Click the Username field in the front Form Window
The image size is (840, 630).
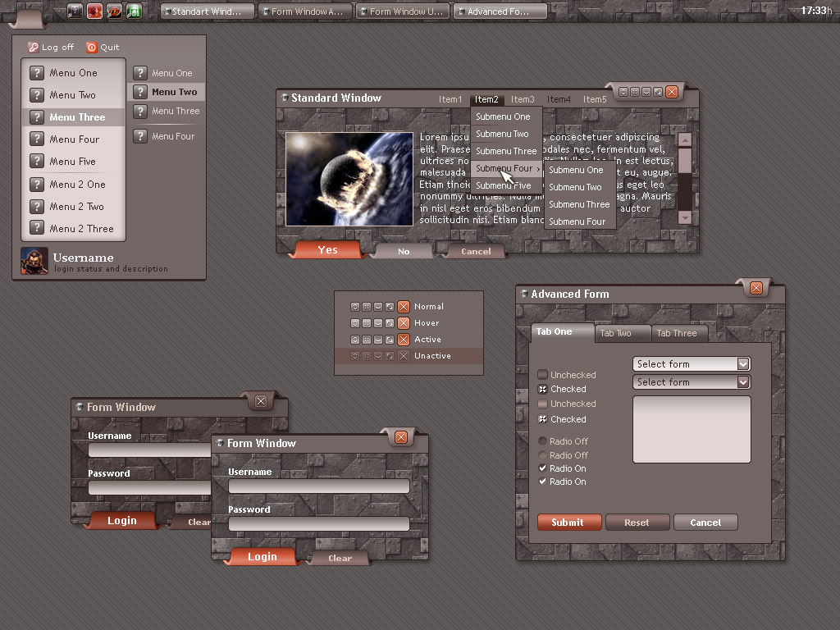[318, 486]
